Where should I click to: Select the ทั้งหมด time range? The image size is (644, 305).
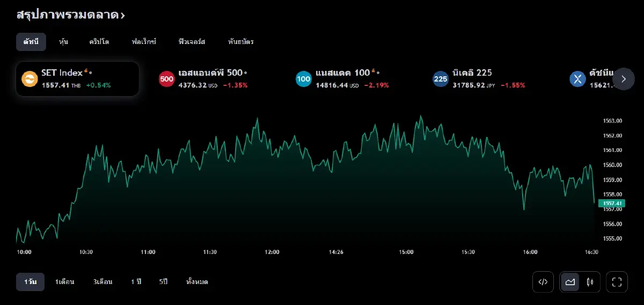pyautogui.click(x=197, y=282)
